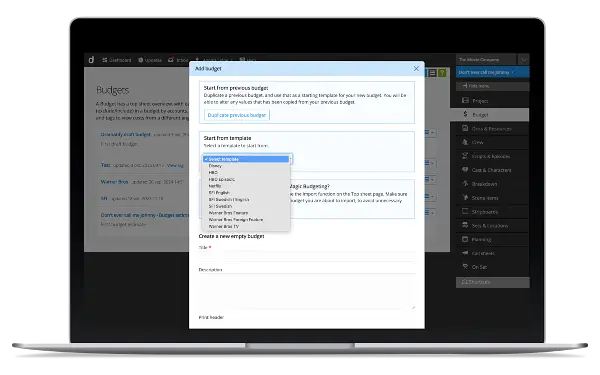Open the Inbox menu item

tap(178, 60)
